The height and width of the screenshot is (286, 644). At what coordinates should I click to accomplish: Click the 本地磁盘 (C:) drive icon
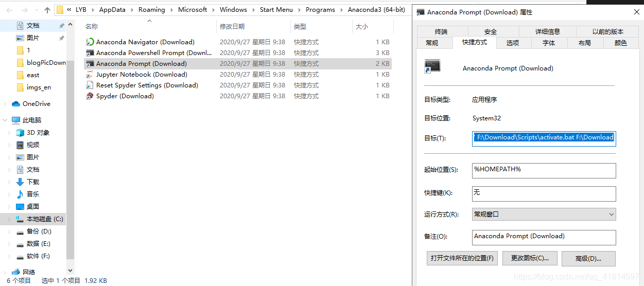[20, 219]
